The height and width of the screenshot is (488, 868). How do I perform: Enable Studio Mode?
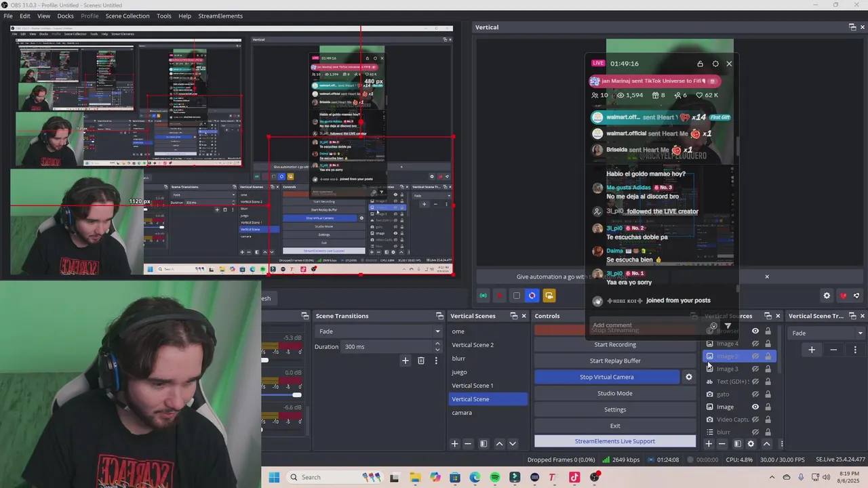615,393
